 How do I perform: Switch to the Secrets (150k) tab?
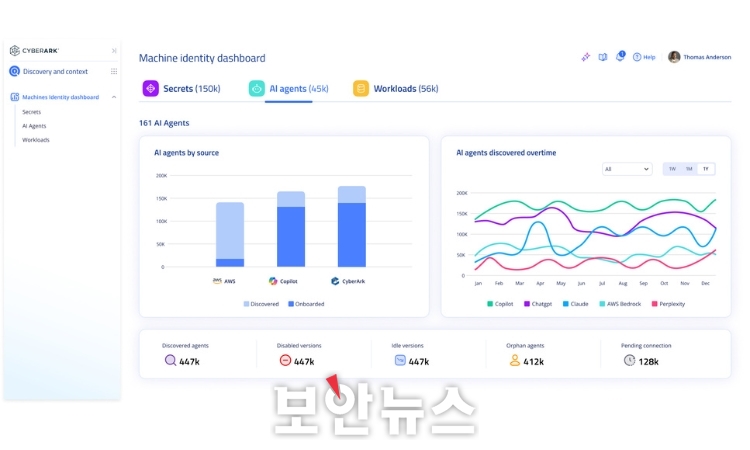click(181, 89)
